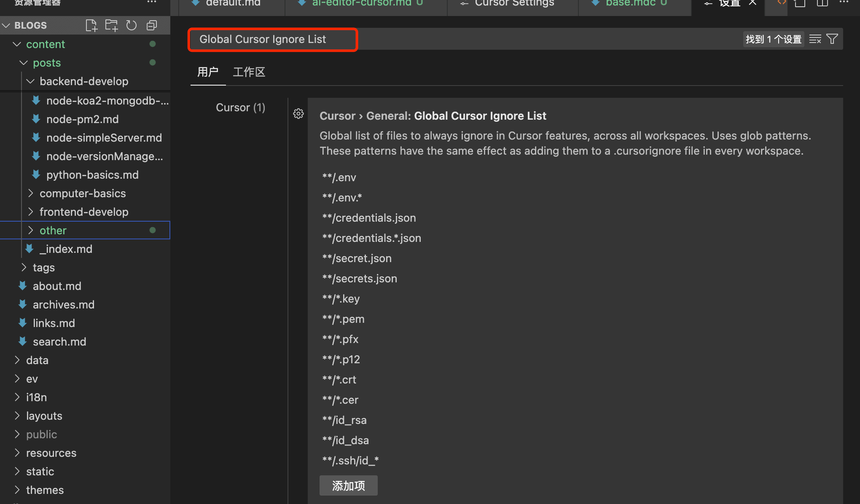Expand the resources folder
Viewport: 860px width, 504px height.
coord(85,453)
